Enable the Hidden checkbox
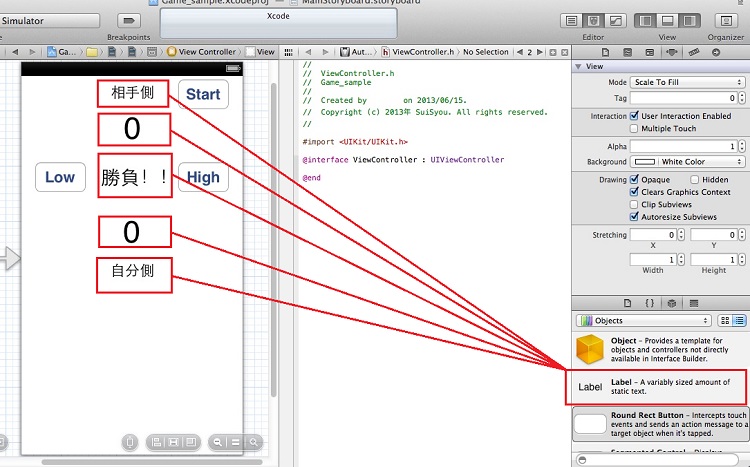The image size is (750, 467). [x=695, y=179]
